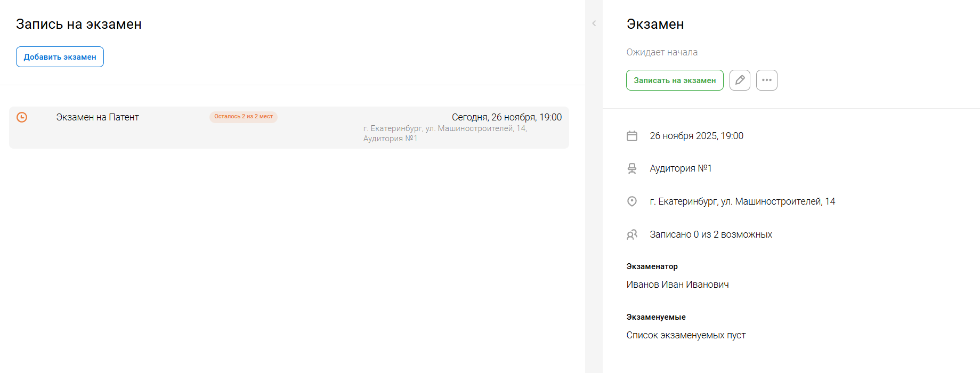Screen dimensions: 980x373
Task: Click the Екатеринбург address in the details panel
Action: tap(742, 201)
